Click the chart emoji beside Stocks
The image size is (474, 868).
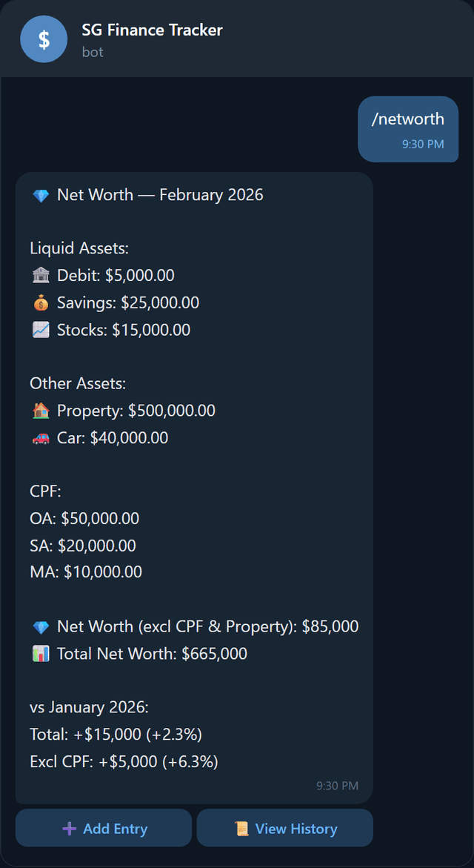point(42,330)
